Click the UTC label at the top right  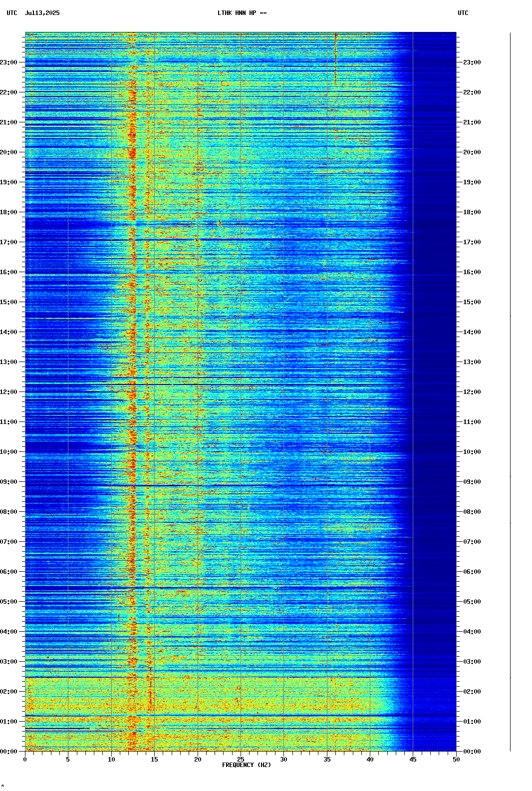463,13
